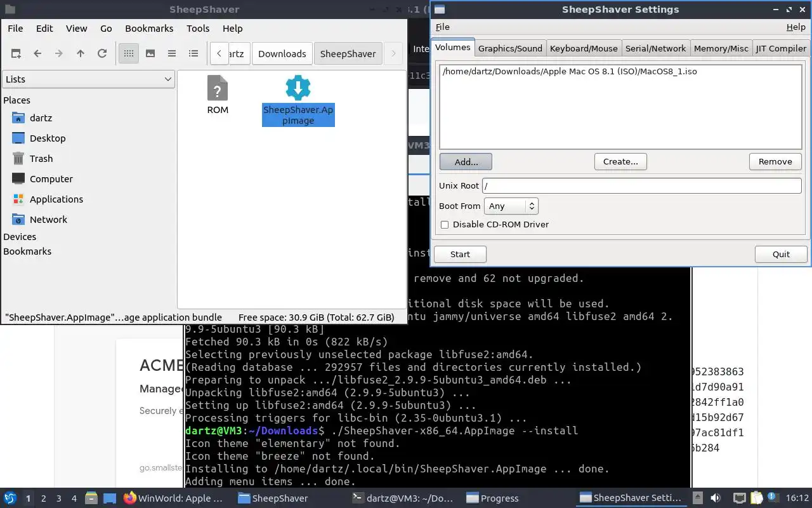Click the clock showing 16:12
This screenshot has width=812, height=508.
pos(798,498)
